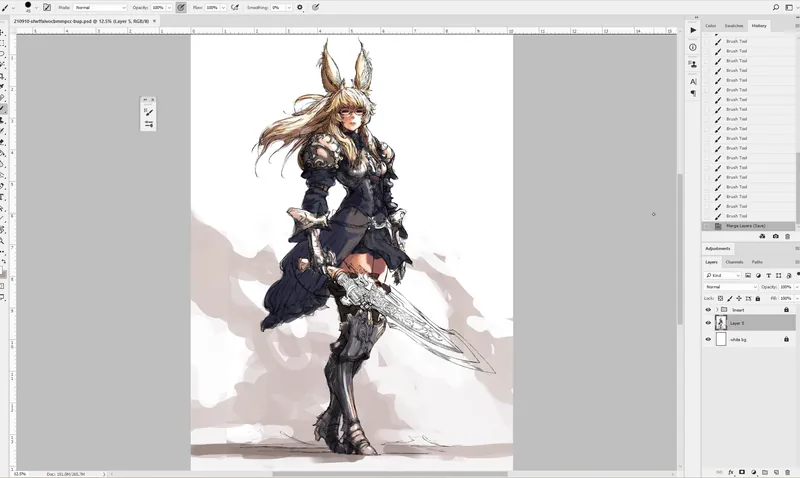Viewport: 800px width, 478px height.
Task: Filter layers by type layers
Action: coord(768,275)
